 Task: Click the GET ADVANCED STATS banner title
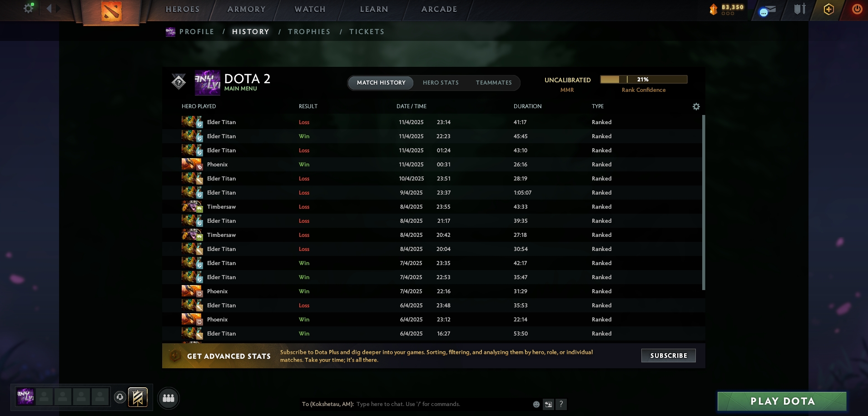(229, 356)
